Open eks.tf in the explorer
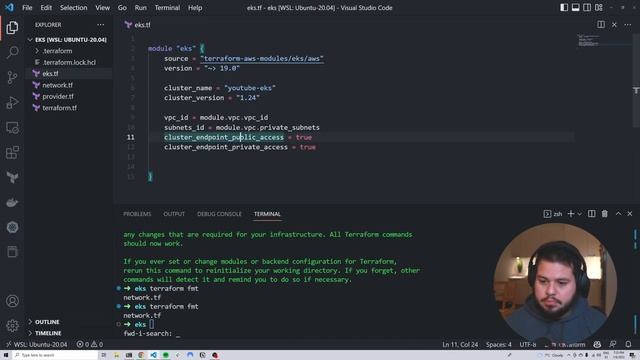 coord(69,74)
